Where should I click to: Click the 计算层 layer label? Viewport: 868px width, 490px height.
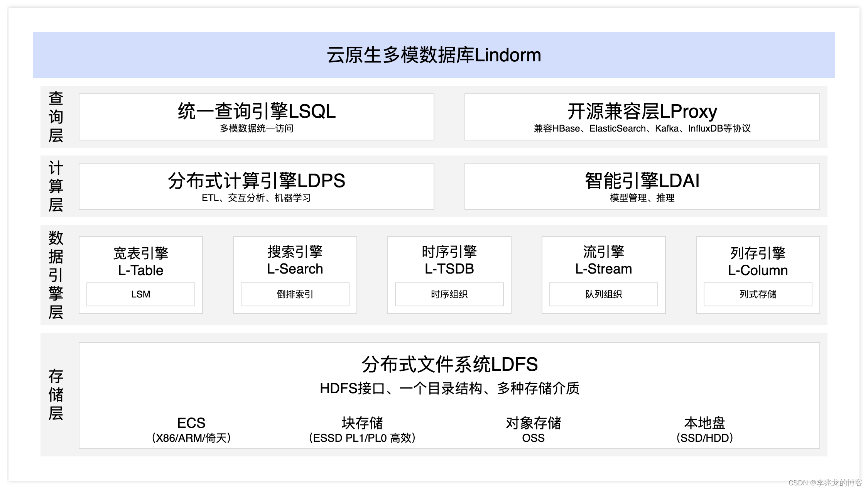point(56,186)
